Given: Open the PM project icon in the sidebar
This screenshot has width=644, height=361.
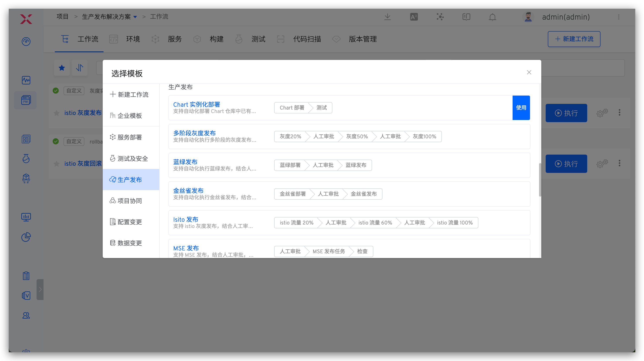Looking at the screenshot, I should (26, 100).
